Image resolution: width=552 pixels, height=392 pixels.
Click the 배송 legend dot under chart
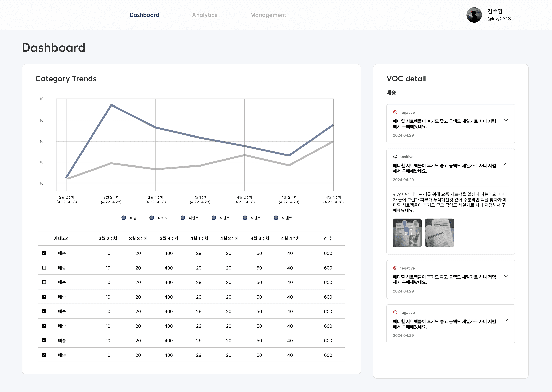pyautogui.click(x=124, y=218)
